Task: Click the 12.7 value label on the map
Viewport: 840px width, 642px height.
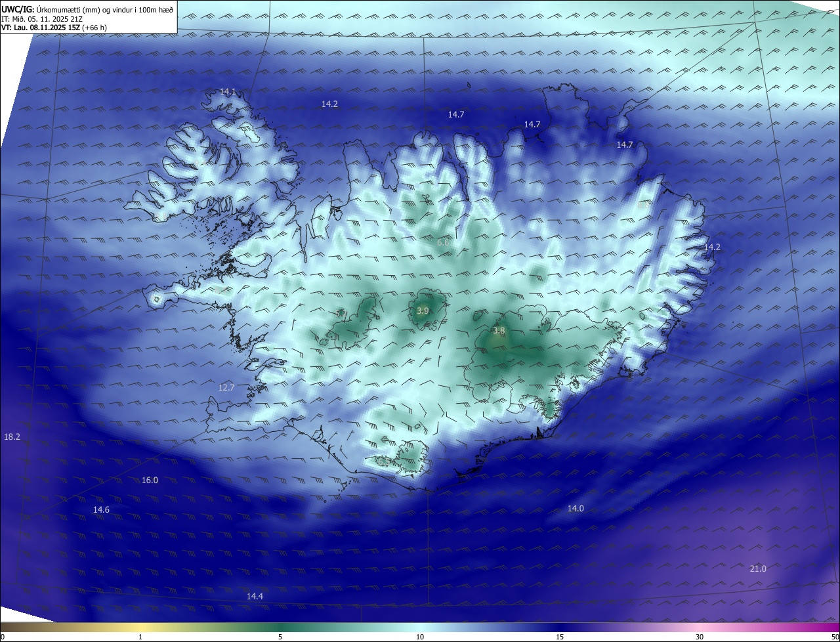Action: pos(226,388)
